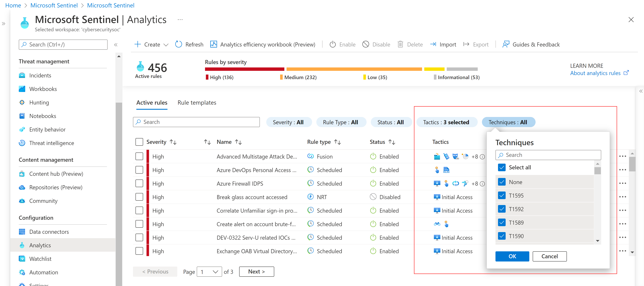This screenshot has width=644, height=286.
Task: Click the High severity red bar
Action: coord(244,69)
